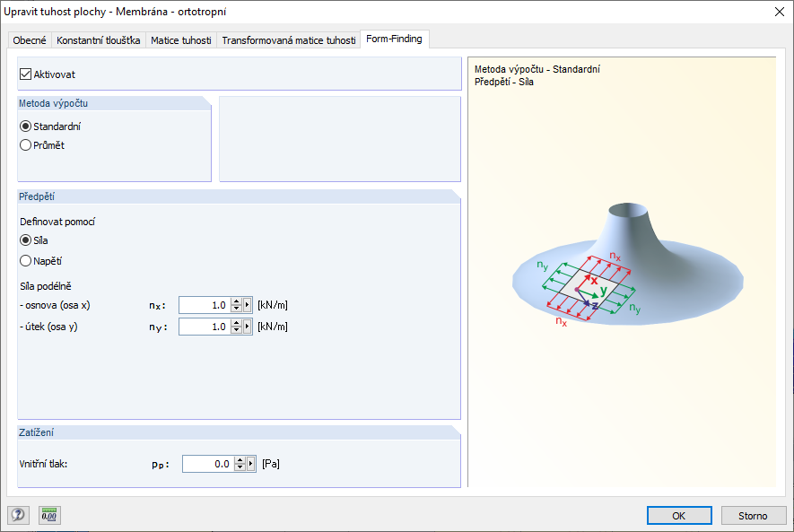
Task: Open the Vnitřní tlak pp arrow menu
Action: coord(252,464)
